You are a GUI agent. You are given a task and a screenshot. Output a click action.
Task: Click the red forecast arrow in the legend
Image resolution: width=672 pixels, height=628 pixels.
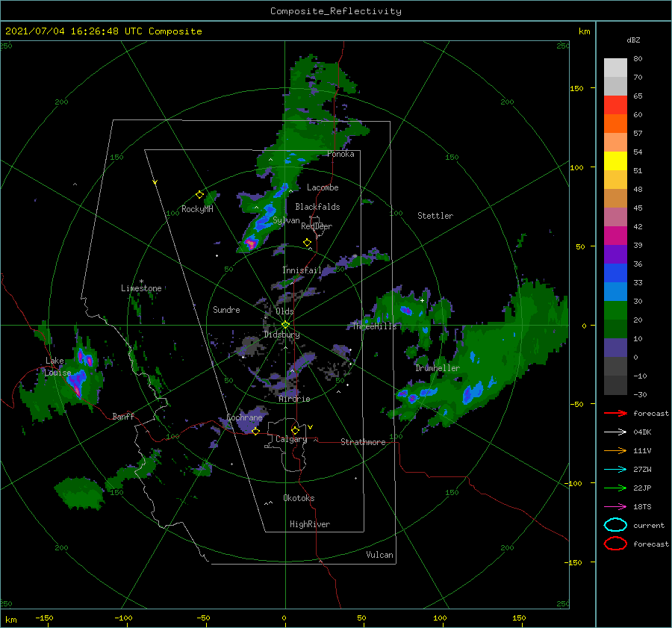coord(615,413)
